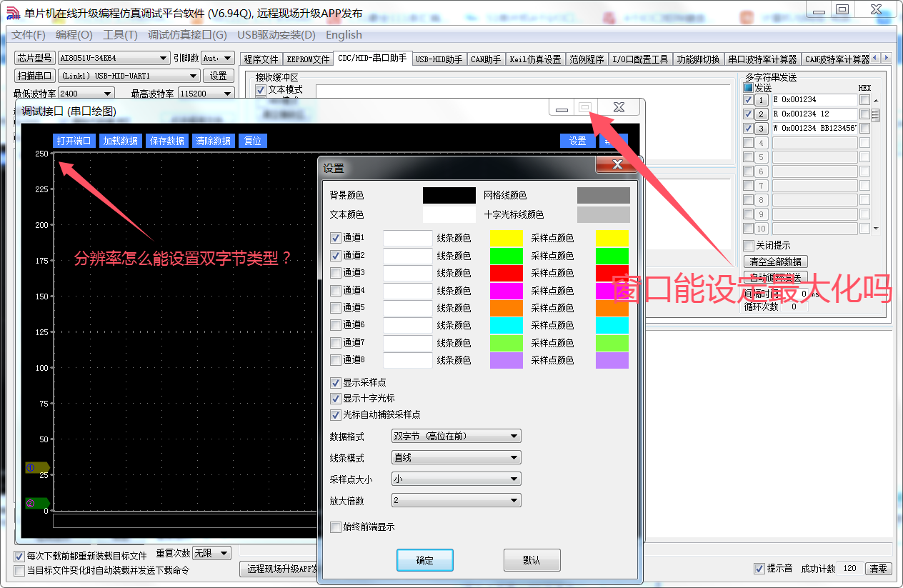Pick 网格线颜色 gray swatch
The height and width of the screenshot is (588, 903).
pyautogui.click(x=603, y=195)
